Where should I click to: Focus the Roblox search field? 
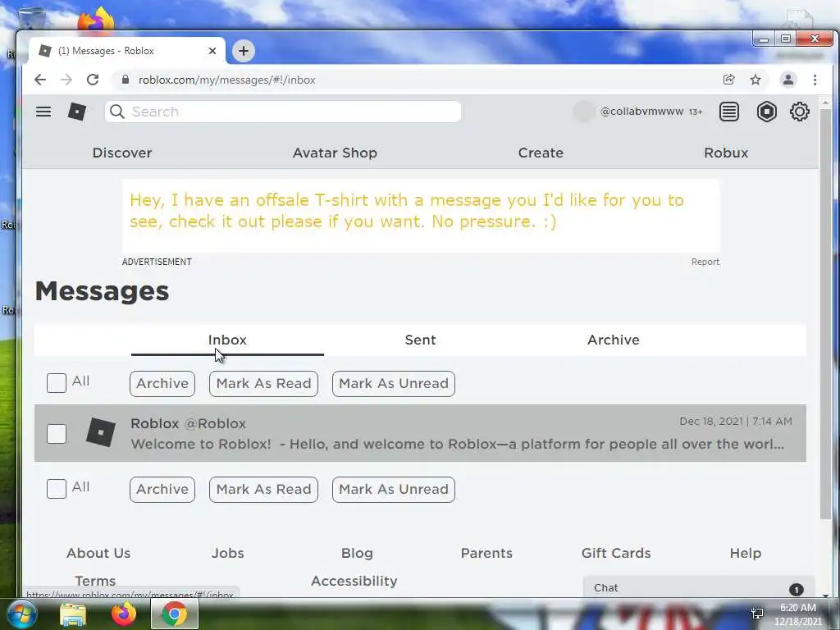(283, 112)
